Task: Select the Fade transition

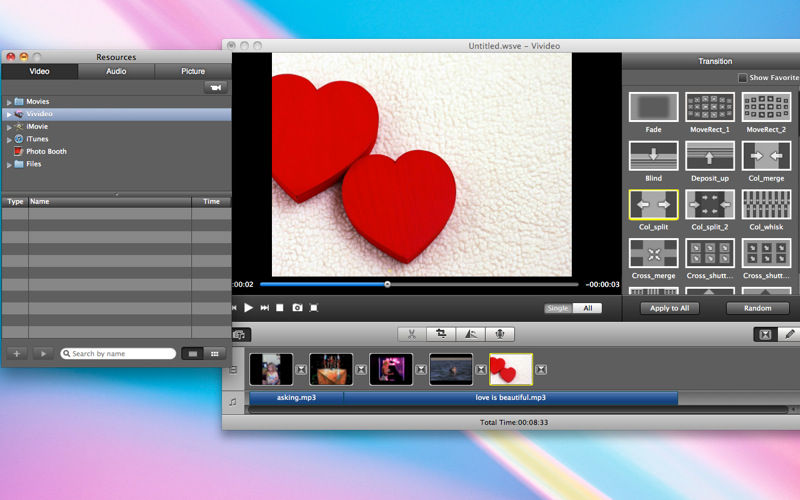Action: (x=653, y=107)
